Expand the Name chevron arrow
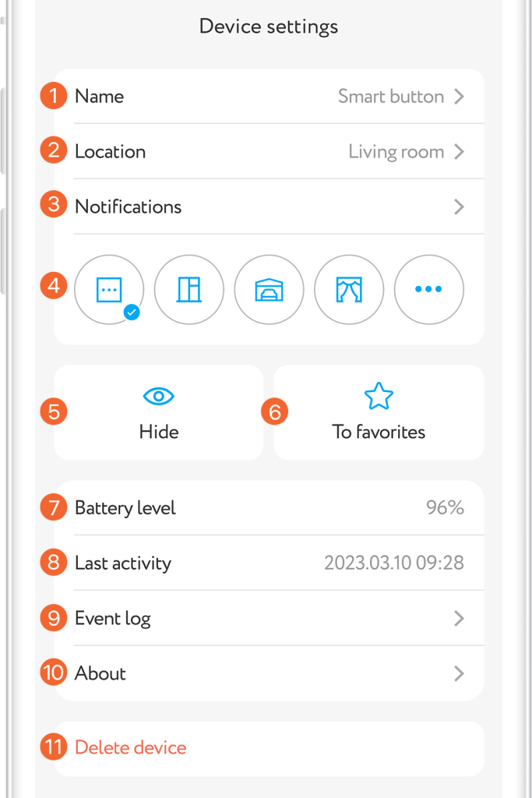This screenshot has width=532, height=798. (x=459, y=97)
